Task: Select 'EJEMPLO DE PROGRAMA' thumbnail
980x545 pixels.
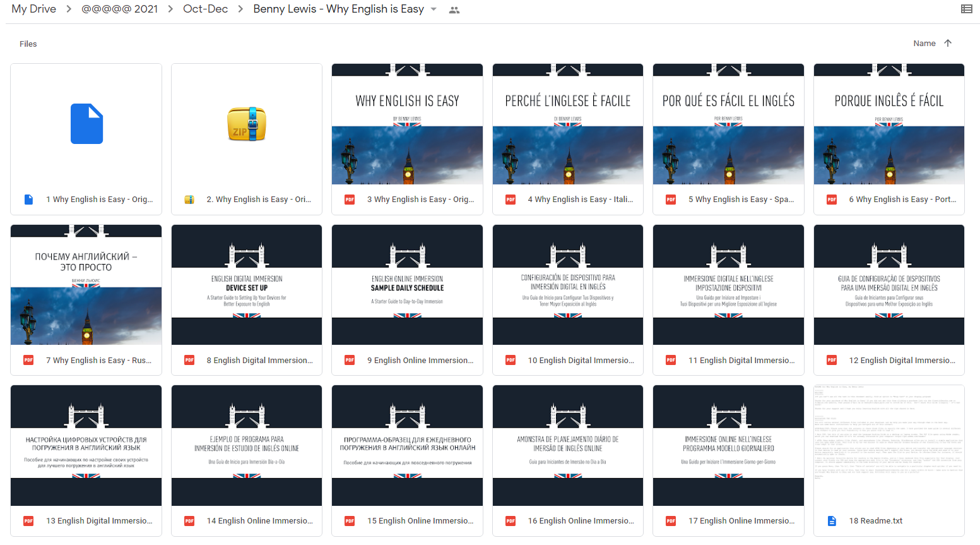Action: tap(247, 445)
